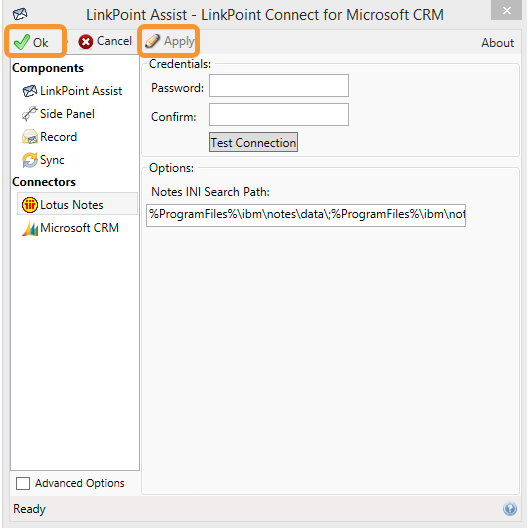Focus the Confirm password field
The width and height of the screenshot is (528, 530).
click(279, 115)
